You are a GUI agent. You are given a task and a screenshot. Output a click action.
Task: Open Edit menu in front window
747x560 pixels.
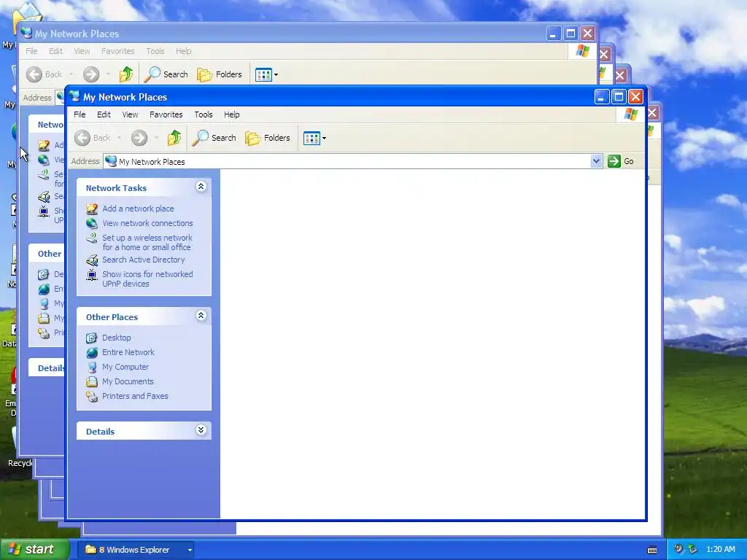(104, 114)
